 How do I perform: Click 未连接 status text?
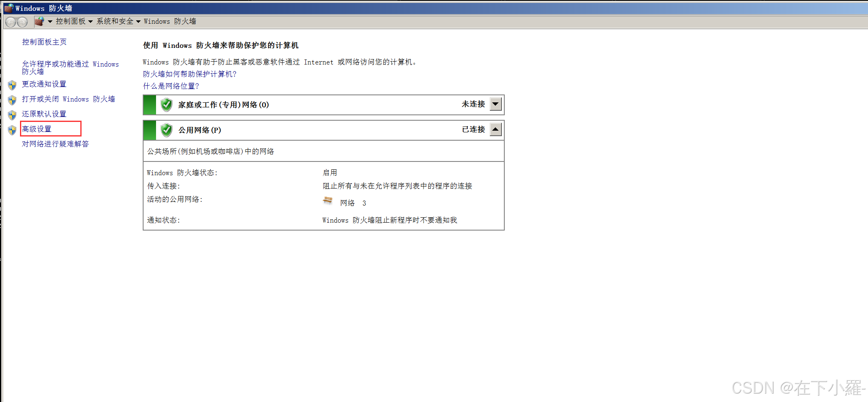(x=473, y=104)
